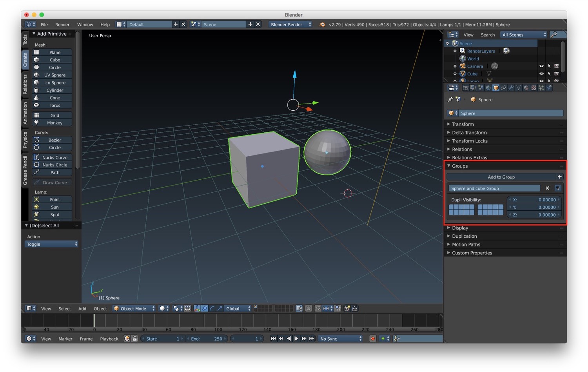Toggle lock camera and layers icon
The image size is (588, 372).
(299, 308)
